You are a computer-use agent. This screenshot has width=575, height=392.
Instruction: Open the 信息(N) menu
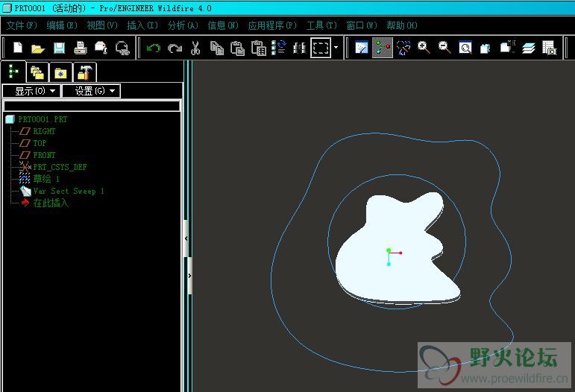[223, 25]
